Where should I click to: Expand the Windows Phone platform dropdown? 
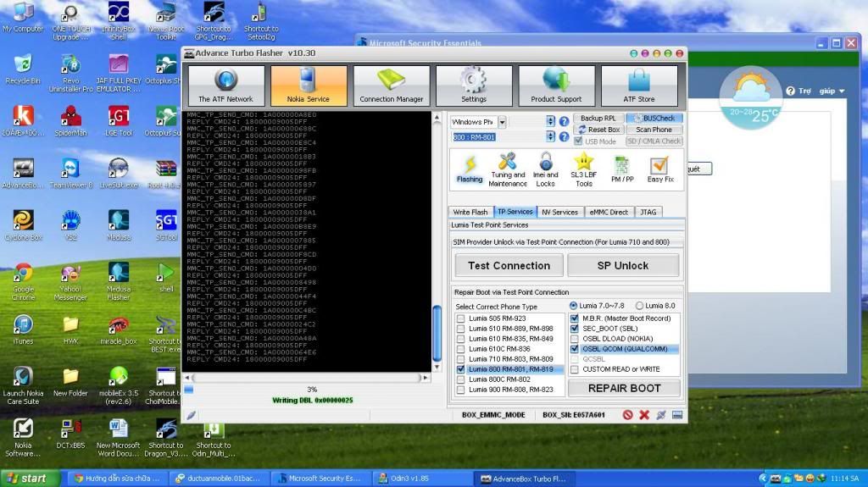click(x=502, y=122)
